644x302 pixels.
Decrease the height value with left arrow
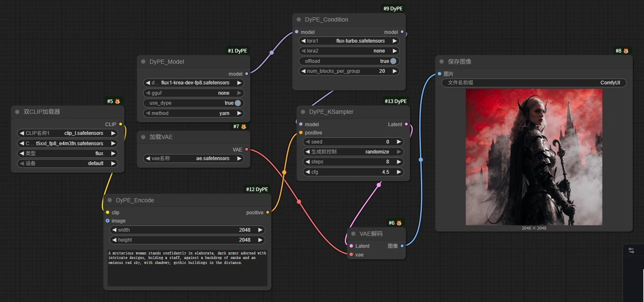click(114, 240)
